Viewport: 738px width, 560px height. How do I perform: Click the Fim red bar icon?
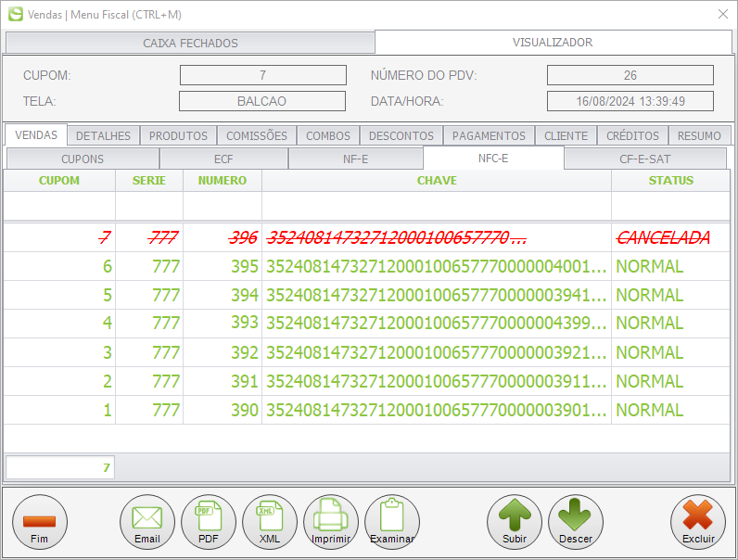click(x=40, y=522)
